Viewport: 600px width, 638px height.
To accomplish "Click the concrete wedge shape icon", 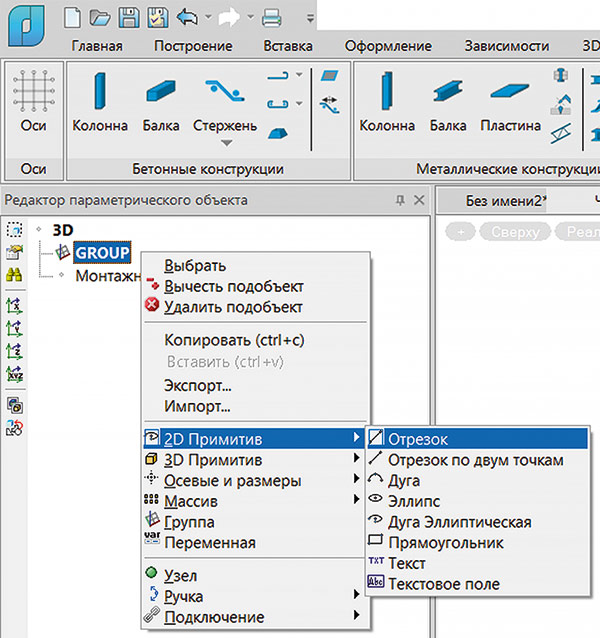I will [x=277, y=133].
